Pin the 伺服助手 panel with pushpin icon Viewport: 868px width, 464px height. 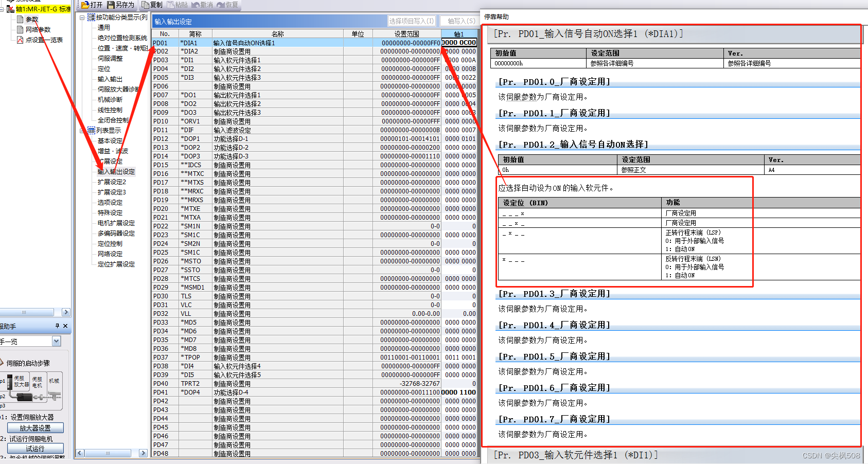point(57,326)
